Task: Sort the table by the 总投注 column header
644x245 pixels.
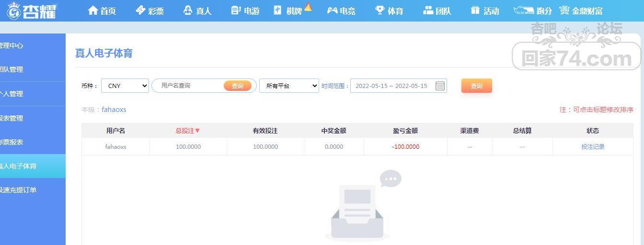Action: [x=188, y=131]
